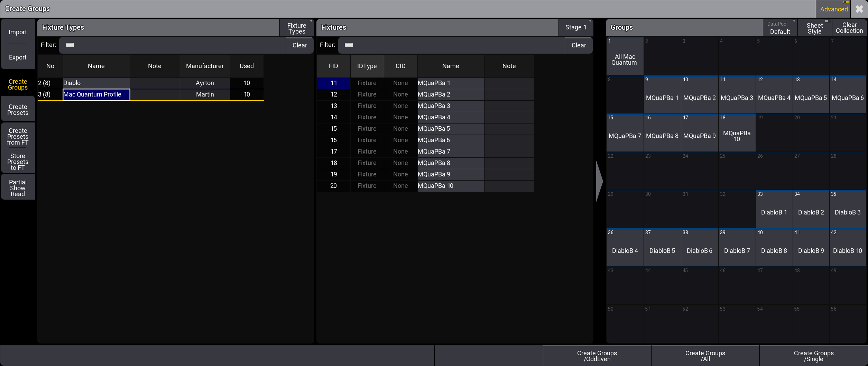Click keyboard icon in Fixtures filter
868x366 pixels.
(349, 45)
